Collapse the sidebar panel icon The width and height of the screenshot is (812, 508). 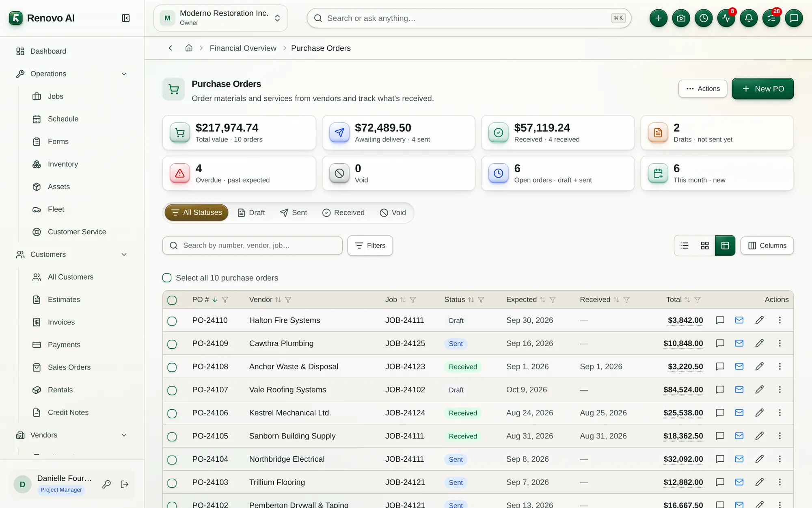[126, 18]
